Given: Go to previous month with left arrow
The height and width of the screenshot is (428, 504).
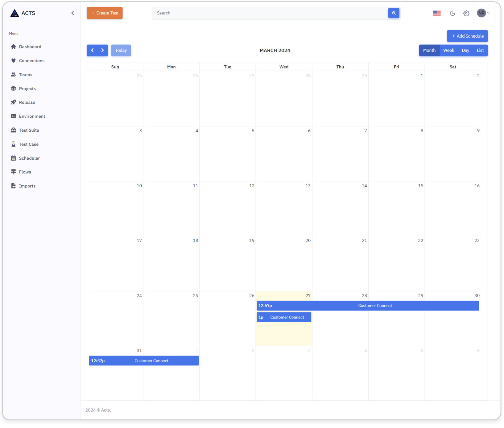Looking at the screenshot, I should (92, 50).
